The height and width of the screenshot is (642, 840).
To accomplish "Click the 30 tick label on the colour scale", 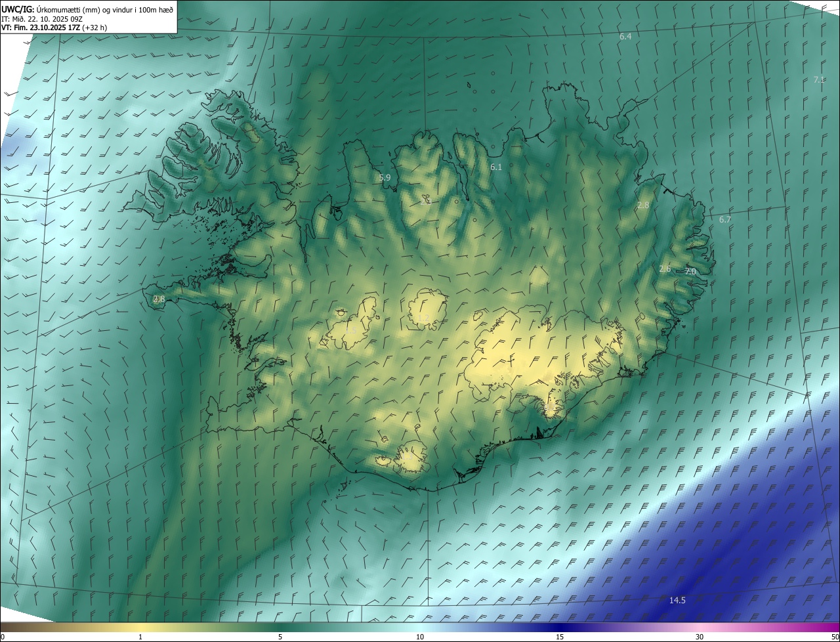I will (x=700, y=637).
